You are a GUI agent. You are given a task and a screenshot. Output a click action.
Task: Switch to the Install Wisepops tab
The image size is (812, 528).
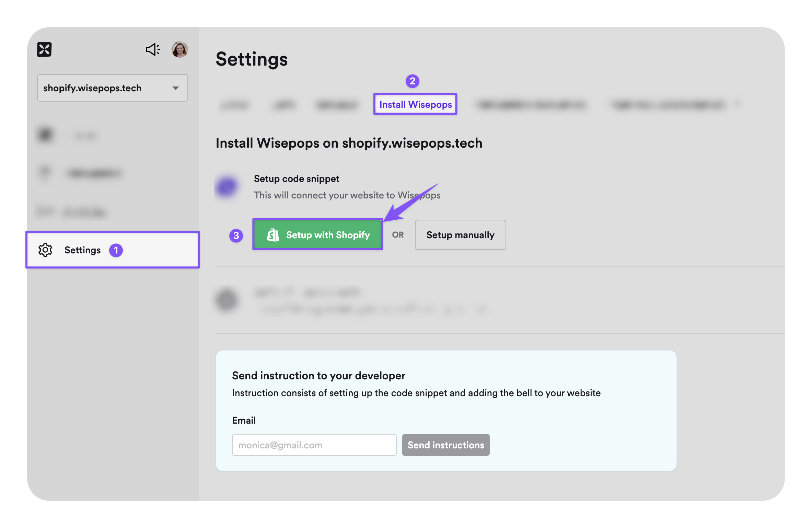tap(415, 104)
